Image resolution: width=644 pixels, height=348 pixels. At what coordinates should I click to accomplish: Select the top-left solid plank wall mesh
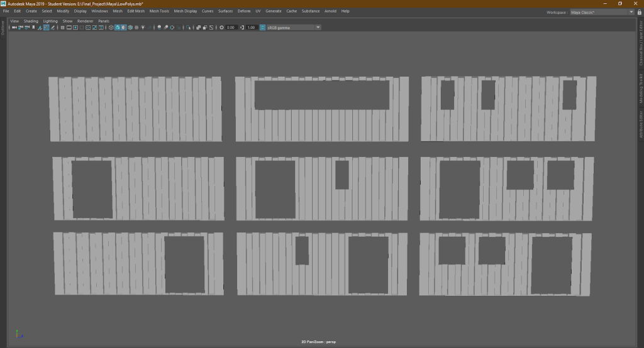(135, 109)
